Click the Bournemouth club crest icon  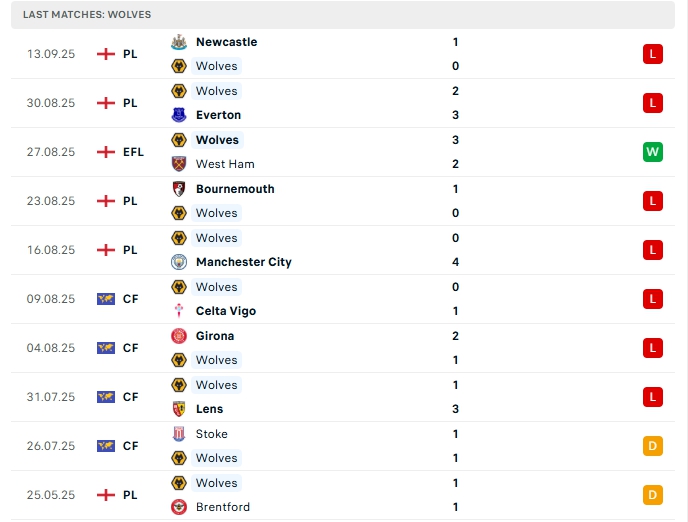180,189
